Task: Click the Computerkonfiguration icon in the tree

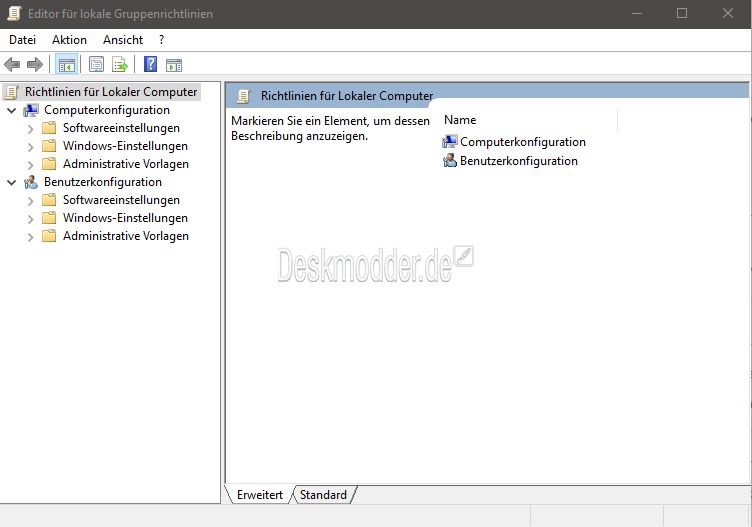Action: [x=31, y=110]
